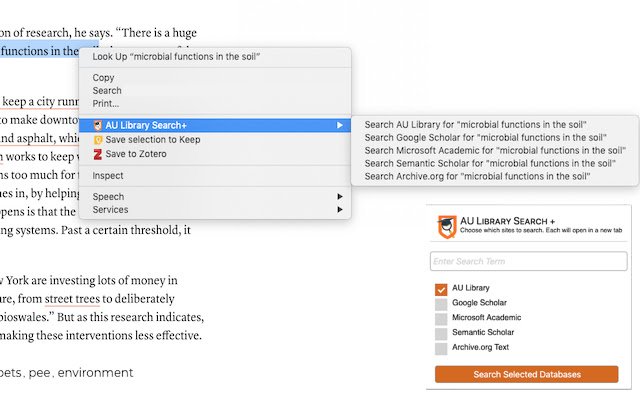The width and height of the screenshot is (640, 400).
Task: Choose Look Up "microbial functions in the soil"
Action: point(176,57)
